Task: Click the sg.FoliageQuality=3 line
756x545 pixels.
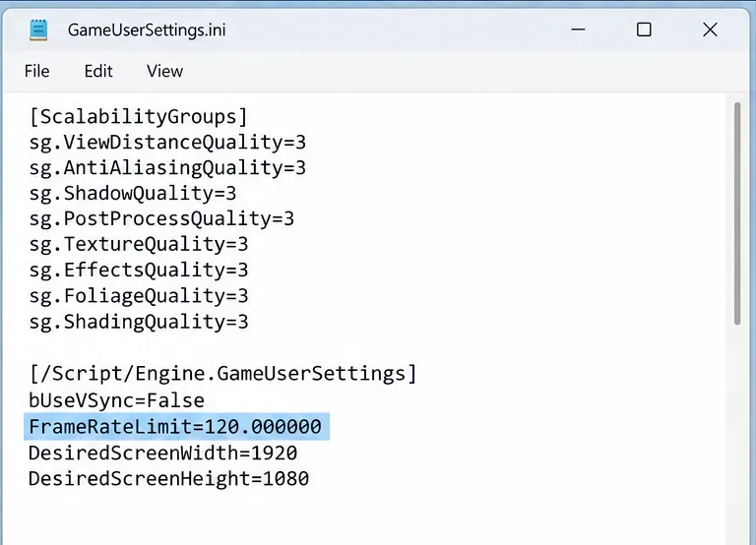Action: point(139,296)
